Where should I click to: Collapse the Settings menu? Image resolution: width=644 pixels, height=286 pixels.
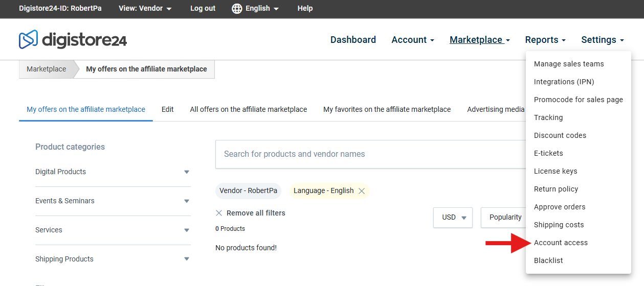tap(603, 40)
